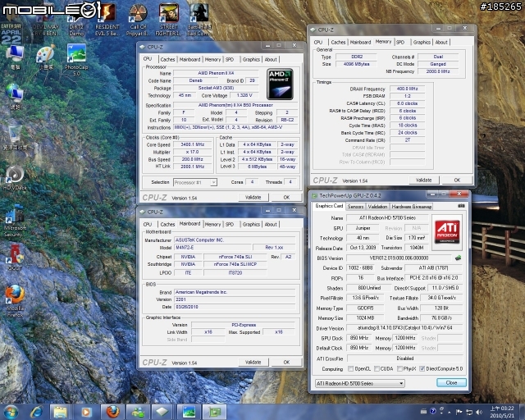Switch to Firefox on the taskbar
525x420 pixels.
pos(112,412)
